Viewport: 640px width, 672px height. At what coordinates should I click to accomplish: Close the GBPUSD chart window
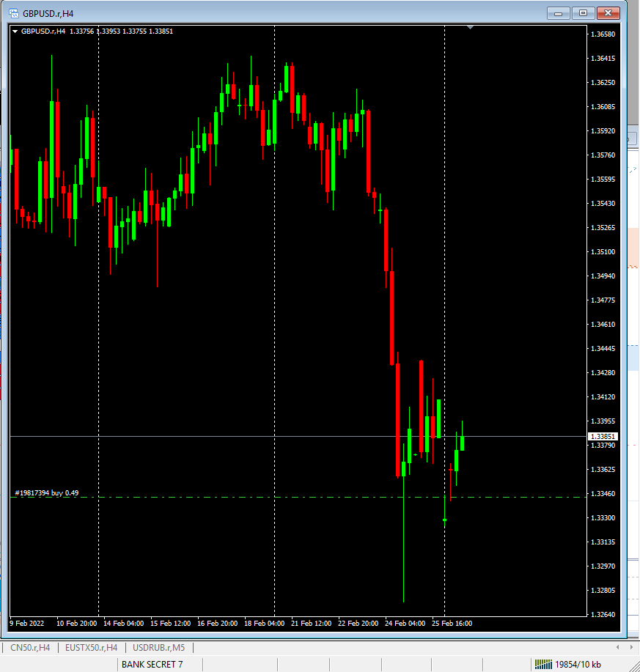click(x=608, y=13)
